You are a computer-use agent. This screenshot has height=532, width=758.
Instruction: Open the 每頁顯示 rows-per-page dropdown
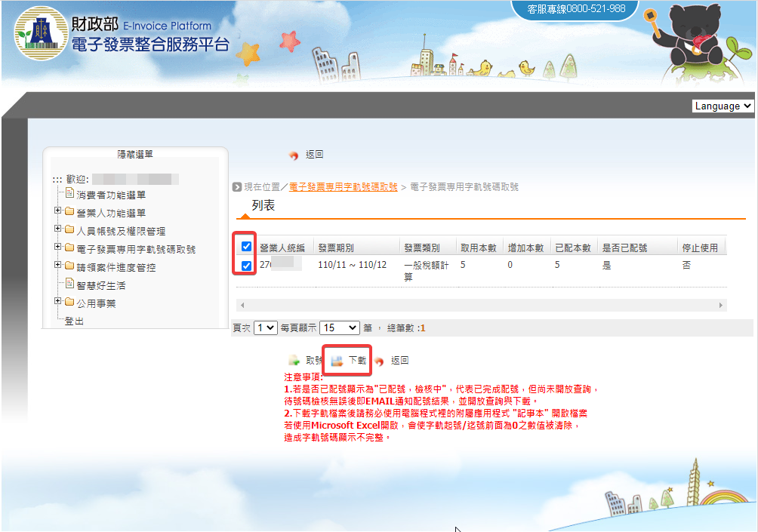339,328
